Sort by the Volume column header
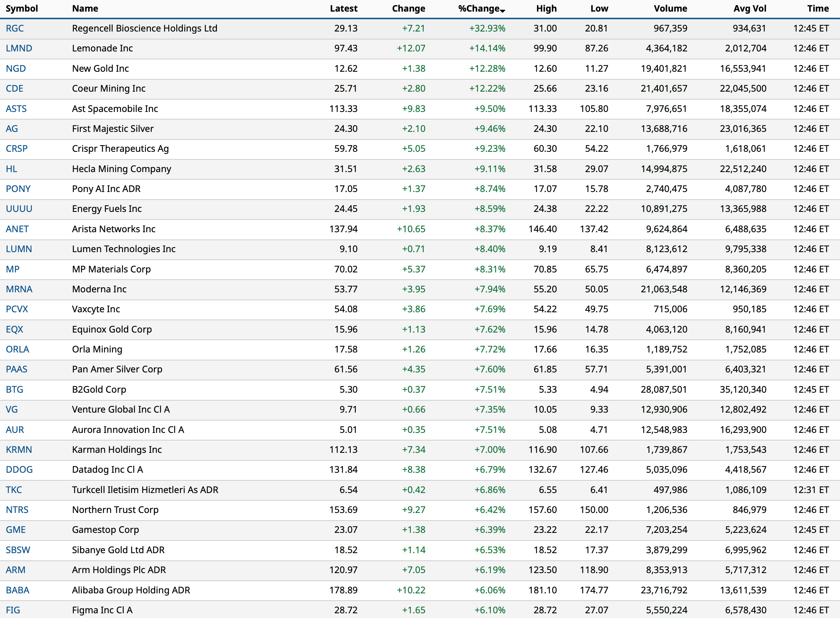This screenshot has width=840, height=618. 670,9
